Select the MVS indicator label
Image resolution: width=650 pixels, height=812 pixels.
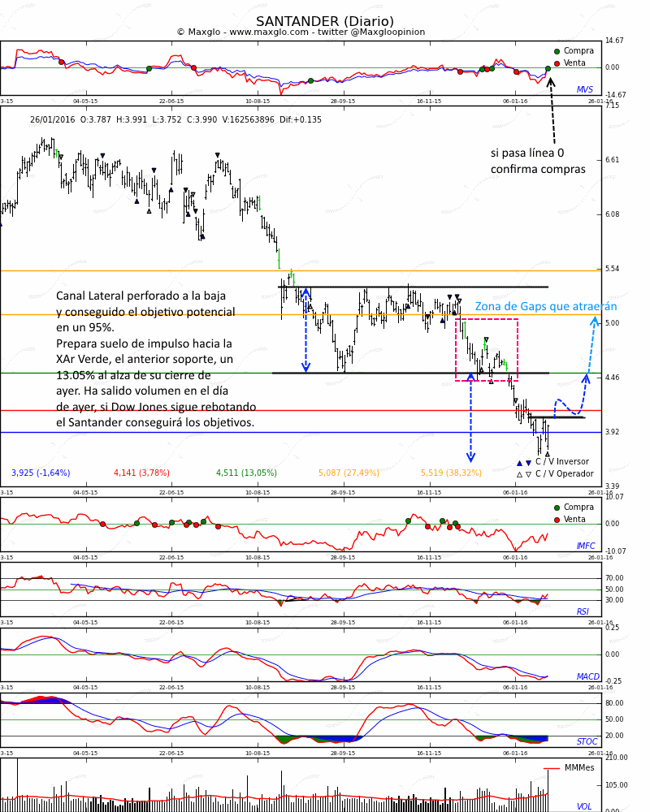(x=584, y=90)
